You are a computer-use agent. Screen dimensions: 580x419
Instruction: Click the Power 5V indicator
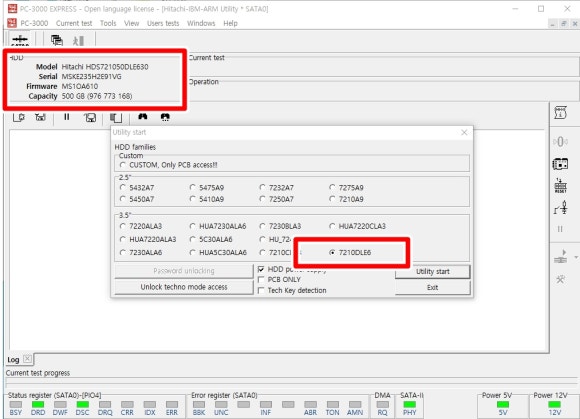(503, 404)
